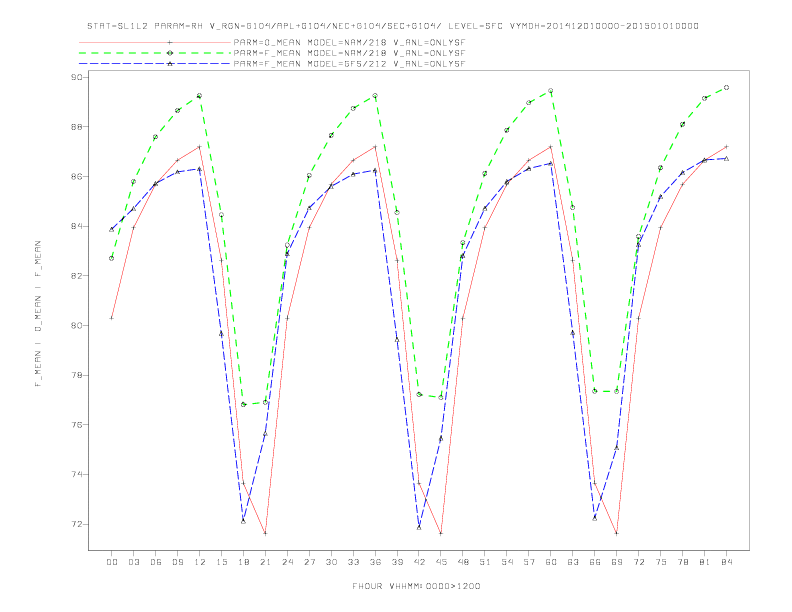Click x-axis forecast hour label 78
The width and height of the screenshot is (792, 612).
point(683,562)
